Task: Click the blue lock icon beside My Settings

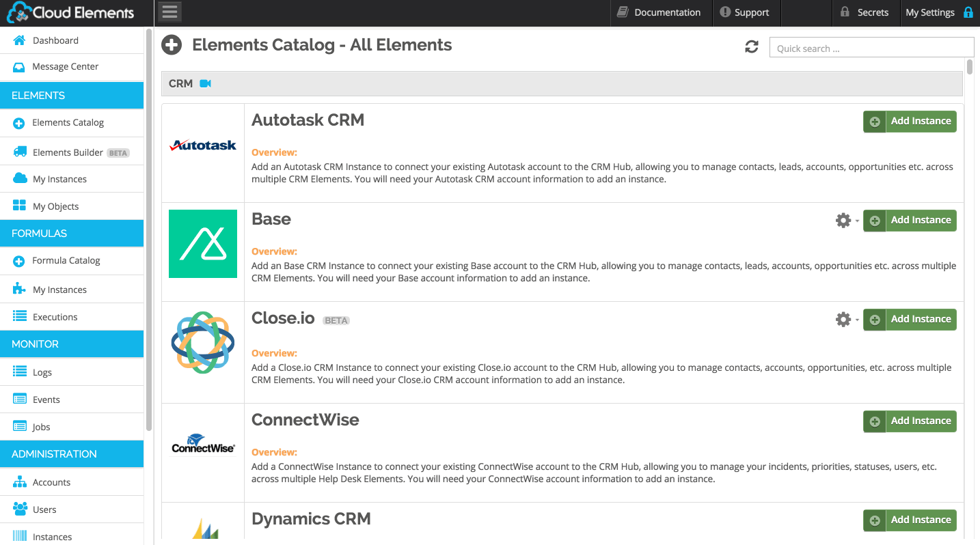Action: tap(968, 12)
